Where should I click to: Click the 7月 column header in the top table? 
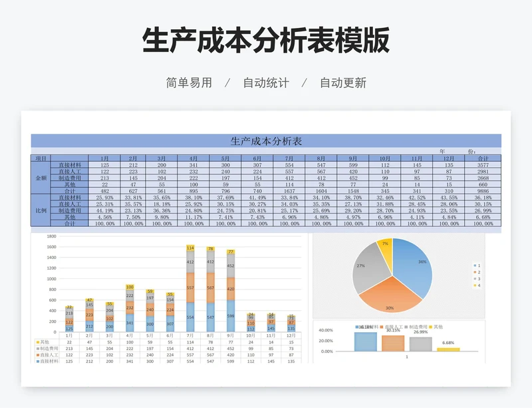click(x=289, y=158)
